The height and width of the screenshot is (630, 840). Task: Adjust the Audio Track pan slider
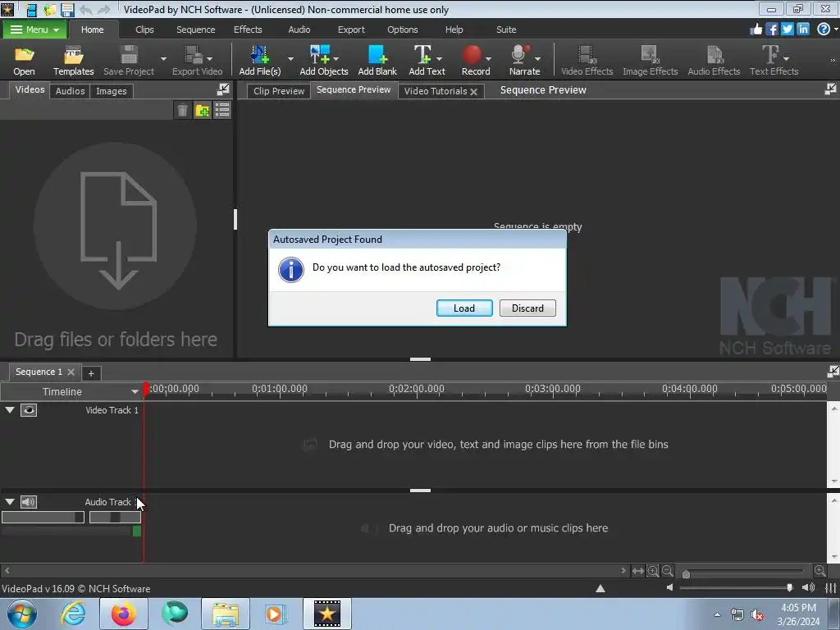coord(115,517)
